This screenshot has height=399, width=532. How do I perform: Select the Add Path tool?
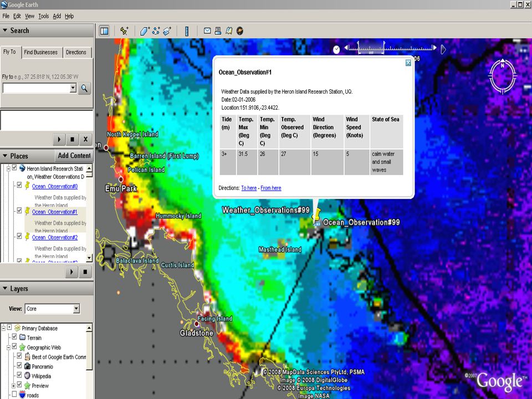click(x=156, y=31)
